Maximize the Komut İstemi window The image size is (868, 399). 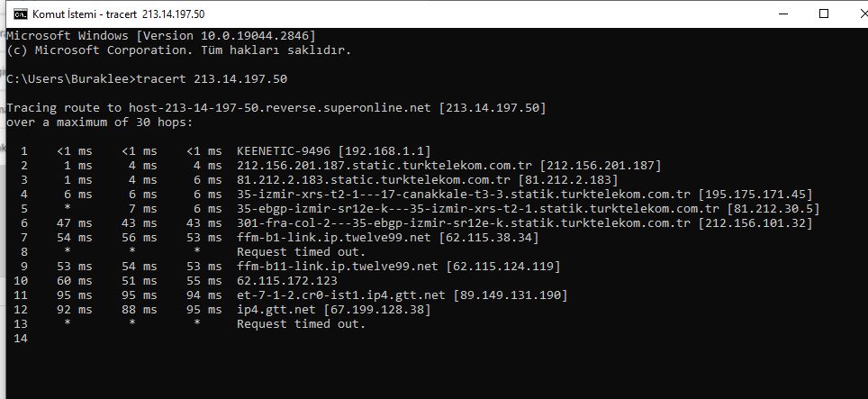pos(824,14)
